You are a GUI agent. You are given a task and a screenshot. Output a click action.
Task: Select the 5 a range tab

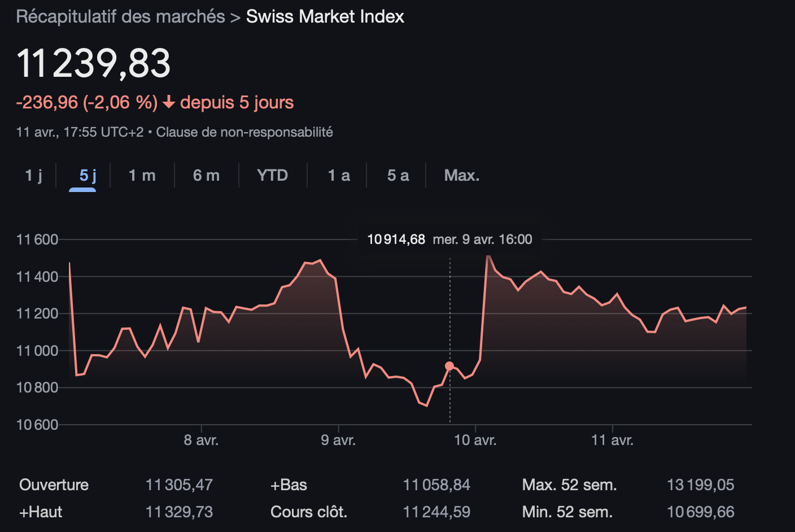(398, 176)
